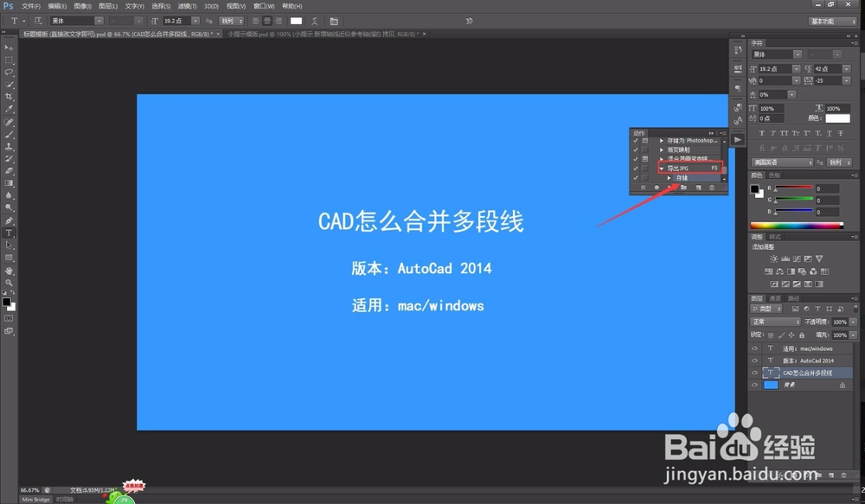Open the 黑体 font dropdown in options bar
865x504 pixels.
click(99, 21)
